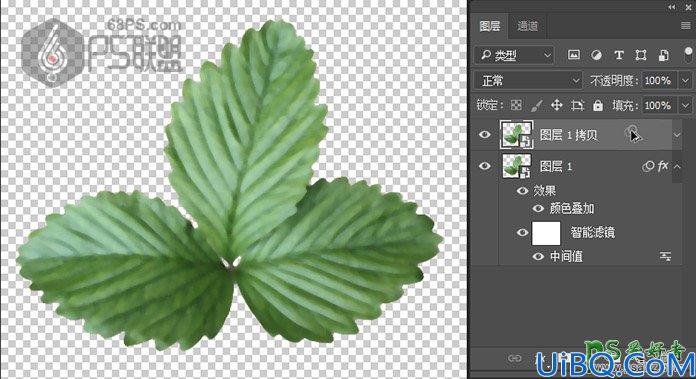Toggle visibility of 效果 effects
This screenshot has height=379, width=696.
pos(522,191)
